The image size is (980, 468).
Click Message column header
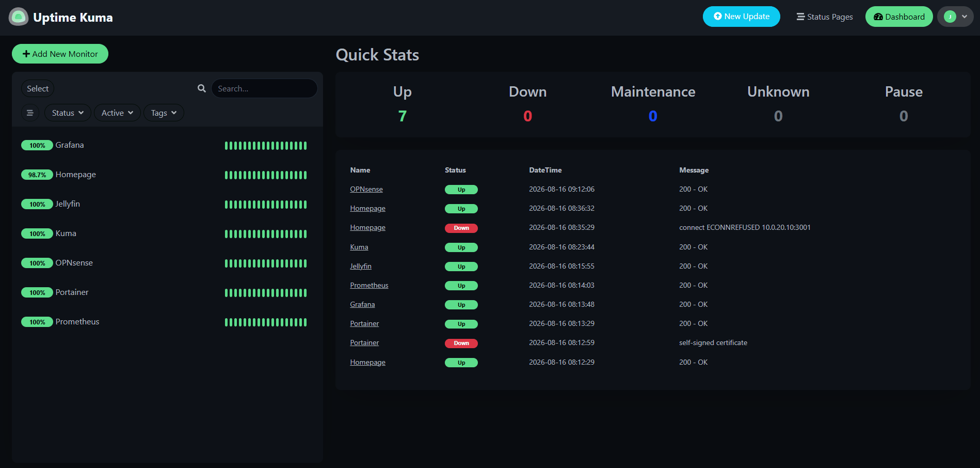click(694, 170)
